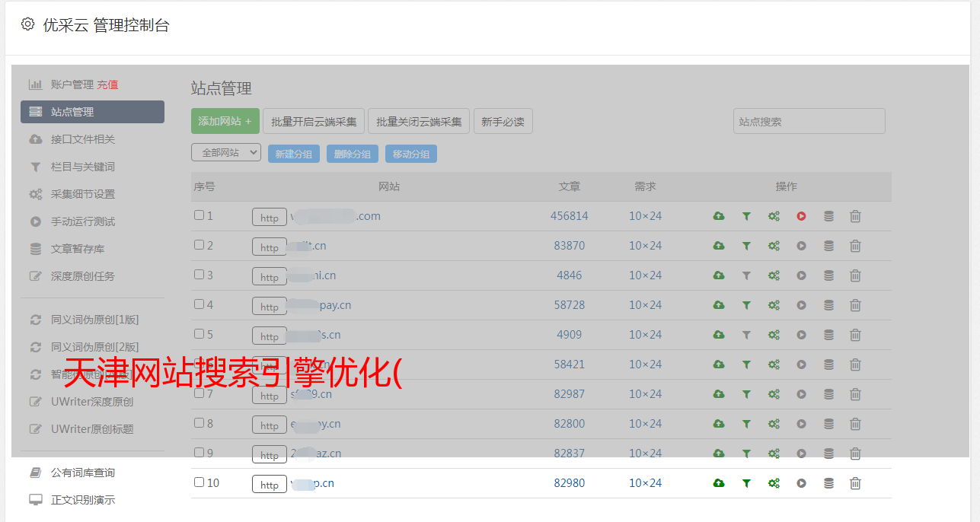Viewport: 980px width, 522px height.
Task: Click the 文章 column header
Action: tap(570, 186)
